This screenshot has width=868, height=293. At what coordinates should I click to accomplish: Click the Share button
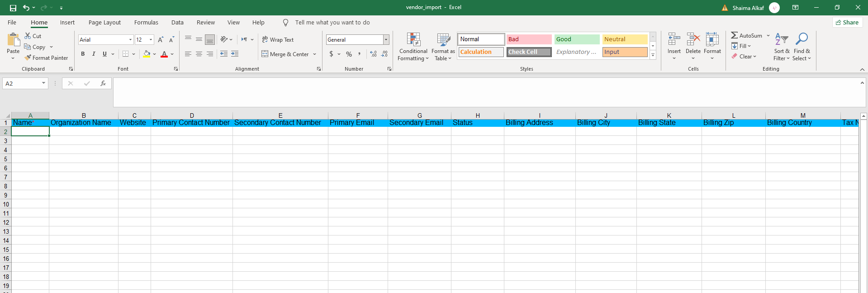pyautogui.click(x=847, y=23)
